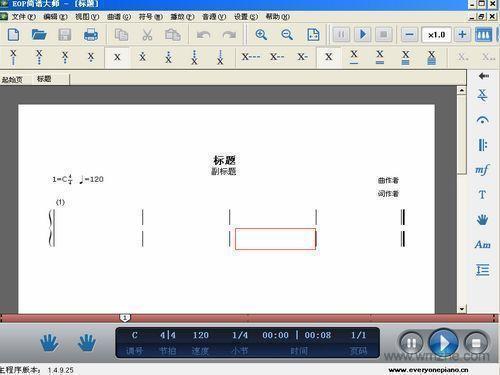500x375 pixels.
Task: Open a file with the folder icon
Action: click(x=39, y=35)
